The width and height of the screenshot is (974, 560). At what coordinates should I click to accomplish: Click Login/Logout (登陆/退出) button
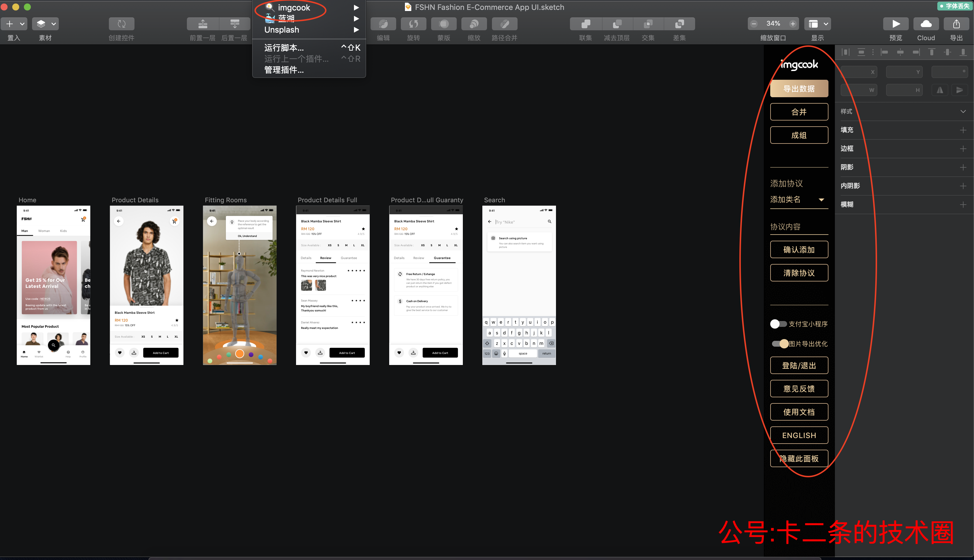click(x=799, y=365)
